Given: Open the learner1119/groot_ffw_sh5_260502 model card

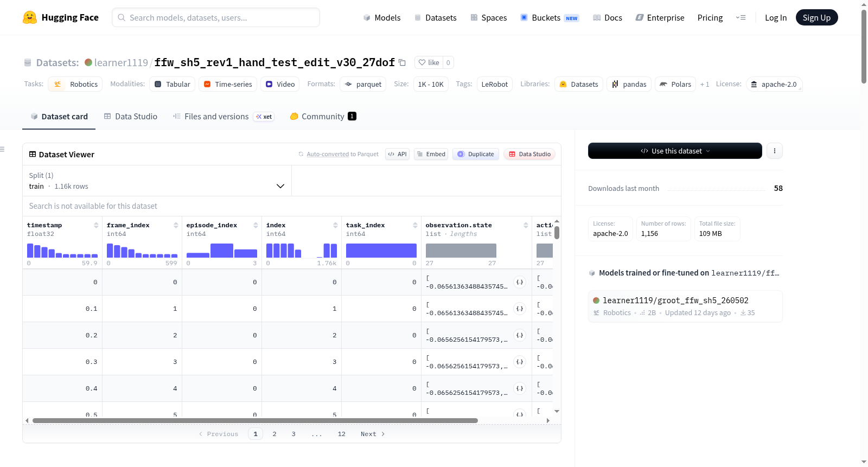Looking at the screenshot, I should tap(685, 306).
